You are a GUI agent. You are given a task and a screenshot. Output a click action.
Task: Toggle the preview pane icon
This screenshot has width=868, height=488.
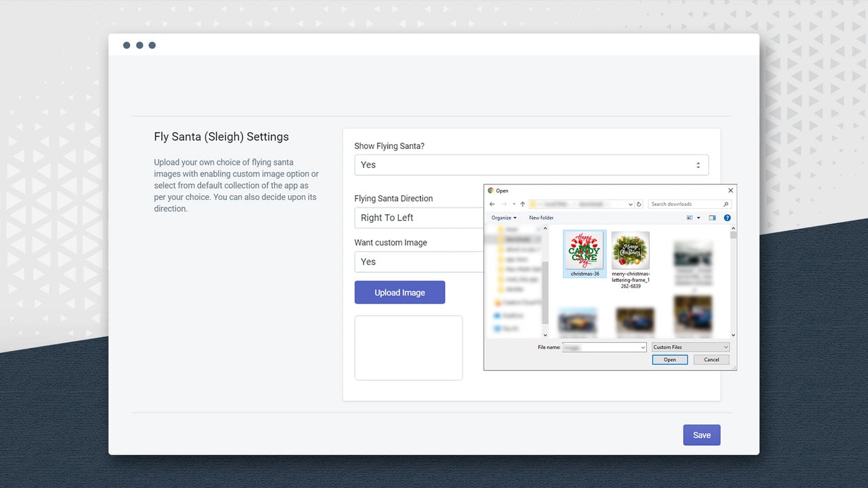point(712,218)
